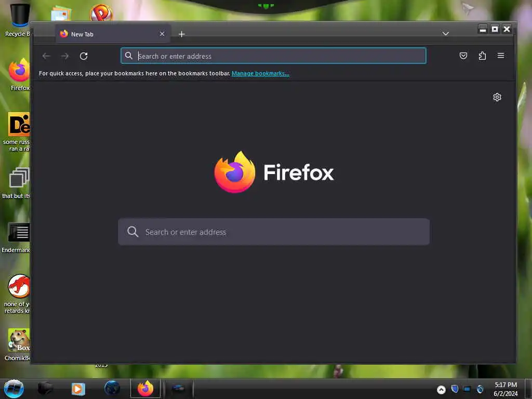
Task: Select the New Tab tab
Action: [x=113, y=34]
